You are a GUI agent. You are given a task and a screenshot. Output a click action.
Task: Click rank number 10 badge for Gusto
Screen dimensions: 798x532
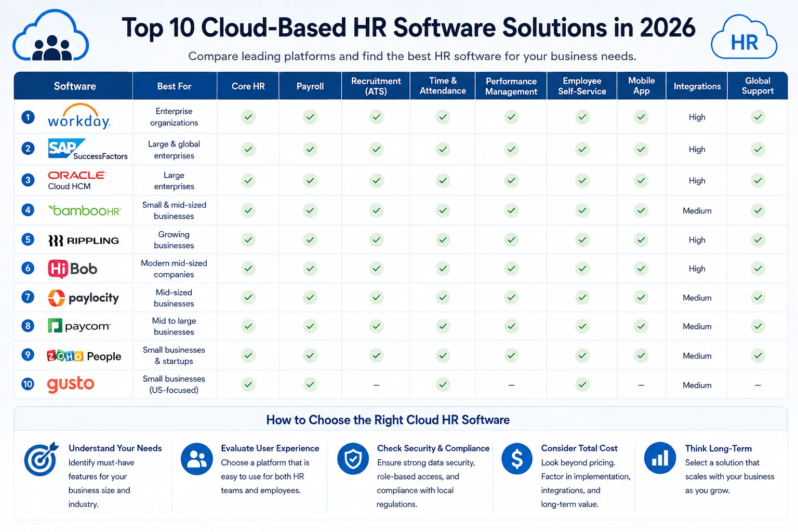click(x=28, y=384)
